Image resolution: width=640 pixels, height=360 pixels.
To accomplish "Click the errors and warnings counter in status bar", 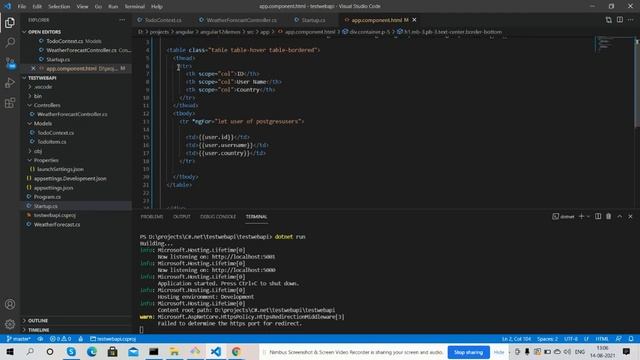I will pyautogui.click(x=60, y=339).
